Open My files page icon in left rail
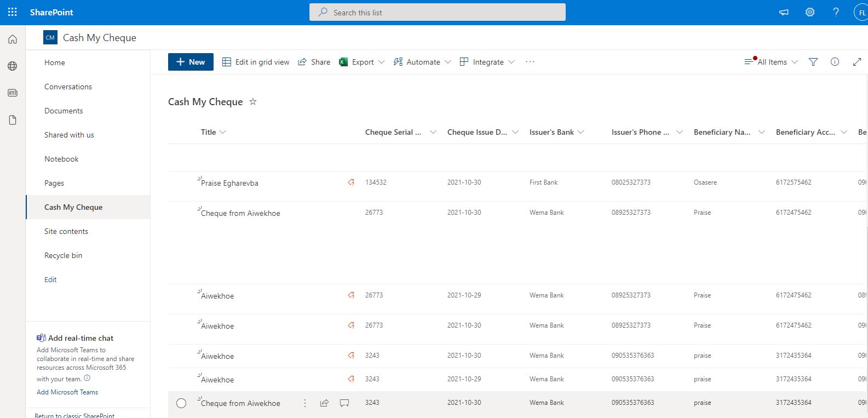This screenshot has width=868, height=418. 13,120
